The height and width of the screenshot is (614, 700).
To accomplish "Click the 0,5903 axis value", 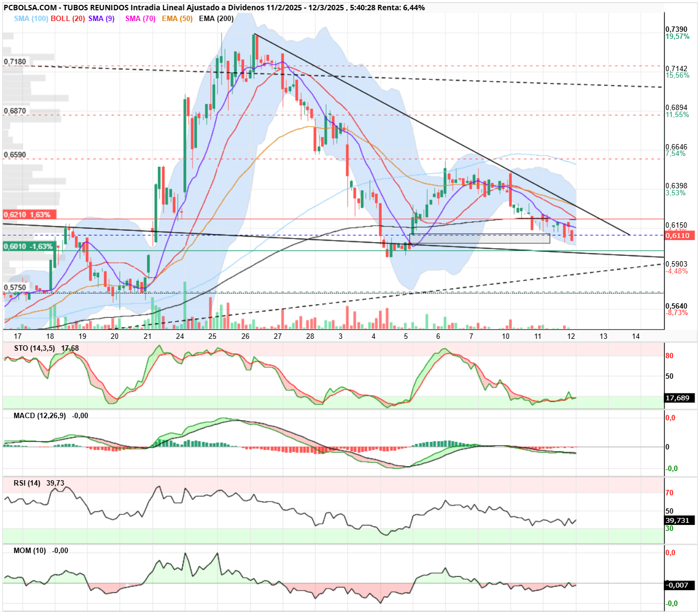I will [x=676, y=264].
